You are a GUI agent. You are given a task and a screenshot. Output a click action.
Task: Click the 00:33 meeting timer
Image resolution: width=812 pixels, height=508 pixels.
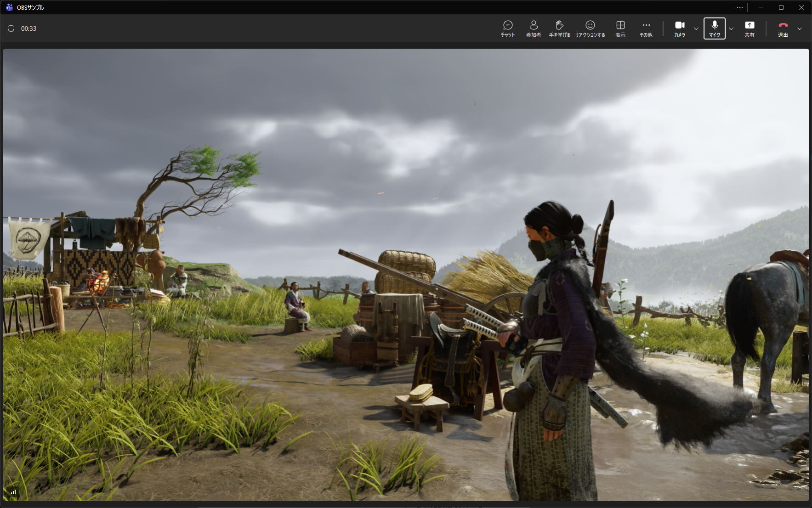28,28
